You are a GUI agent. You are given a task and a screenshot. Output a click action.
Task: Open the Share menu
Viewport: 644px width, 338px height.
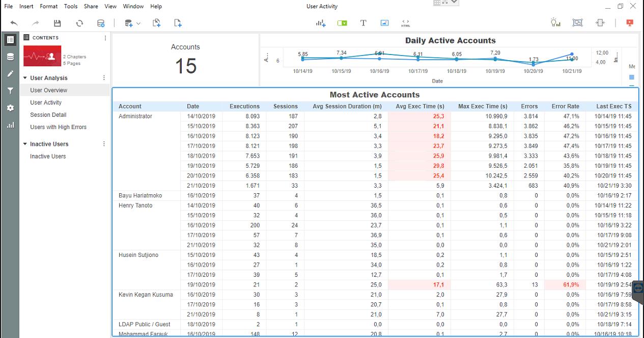click(91, 6)
